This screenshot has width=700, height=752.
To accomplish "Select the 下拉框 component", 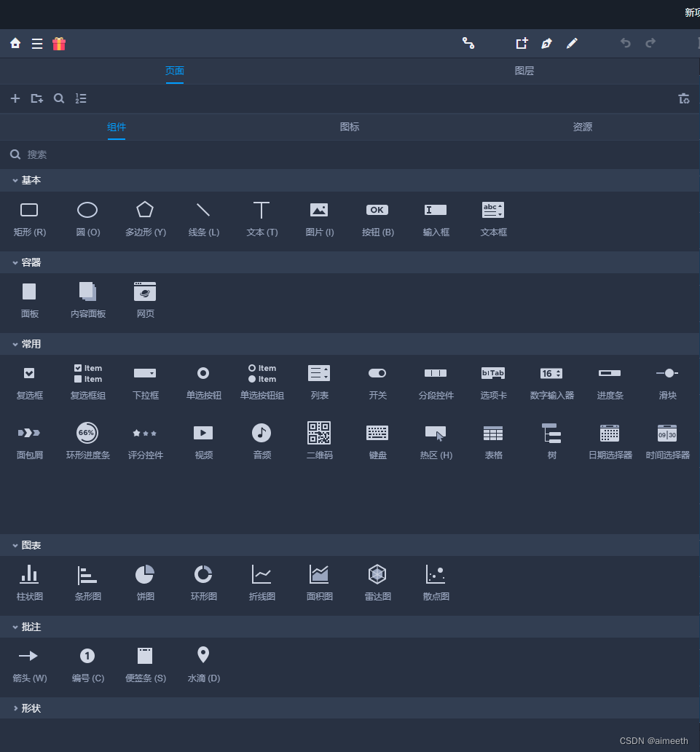I will coord(145,383).
